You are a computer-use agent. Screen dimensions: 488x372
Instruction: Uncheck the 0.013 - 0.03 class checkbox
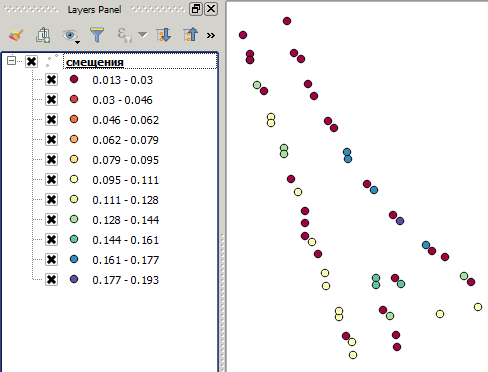(x=51, y=80)
